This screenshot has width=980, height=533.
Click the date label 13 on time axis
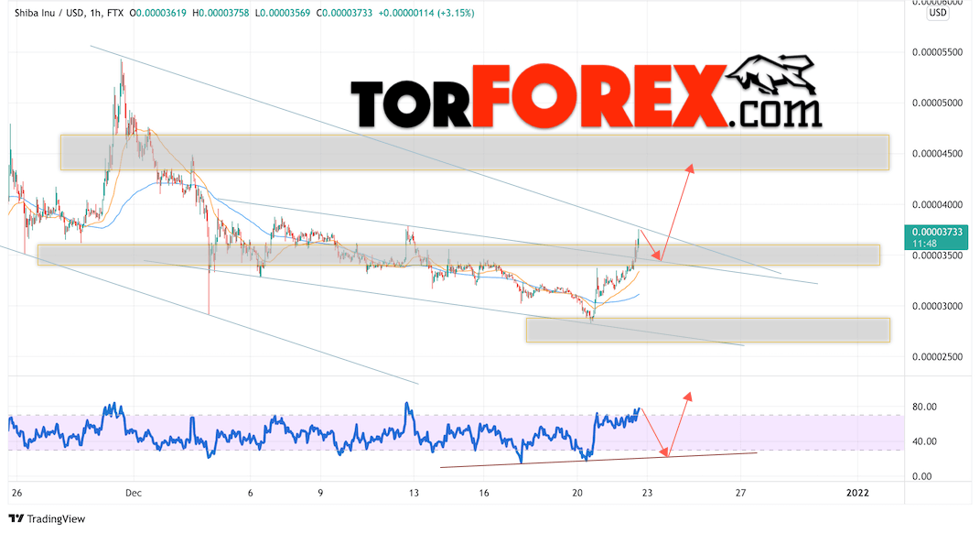(x=413, y=493)
